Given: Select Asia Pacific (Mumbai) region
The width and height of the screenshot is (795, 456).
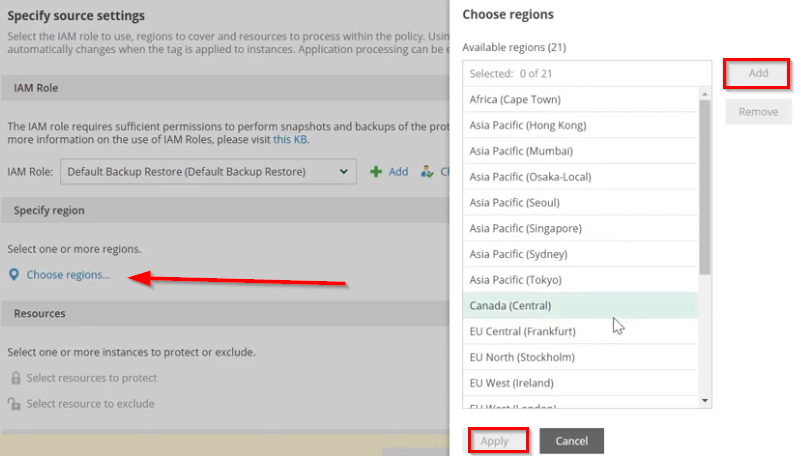Looking at the screenshot, I should click(x=580, y=151).
